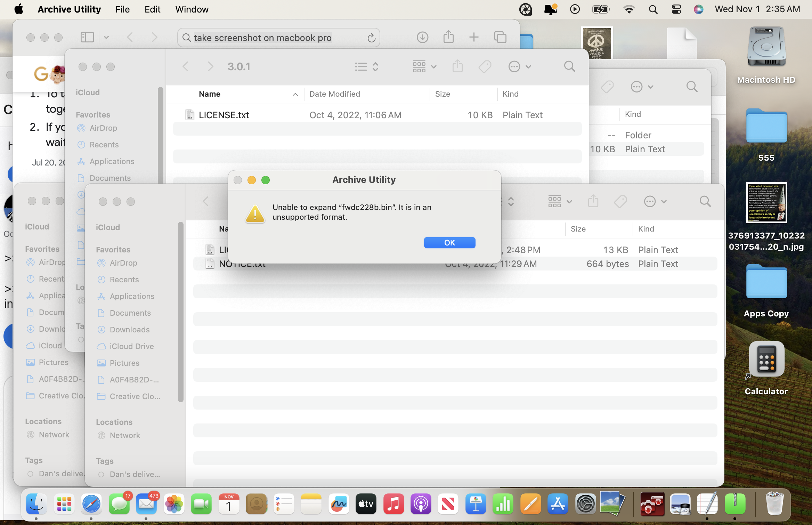Sort by Name column header in 3.0.1 window

[210, 94]
